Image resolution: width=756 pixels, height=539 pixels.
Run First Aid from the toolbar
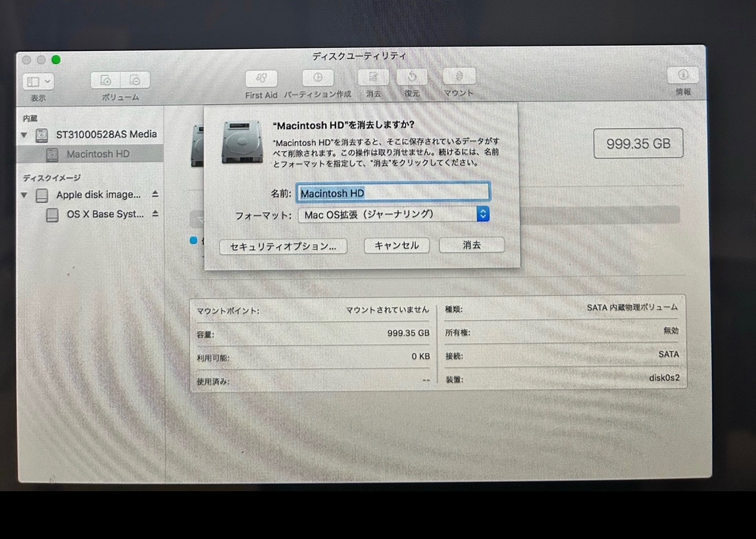pyautogui.click(x=261, y=78)
